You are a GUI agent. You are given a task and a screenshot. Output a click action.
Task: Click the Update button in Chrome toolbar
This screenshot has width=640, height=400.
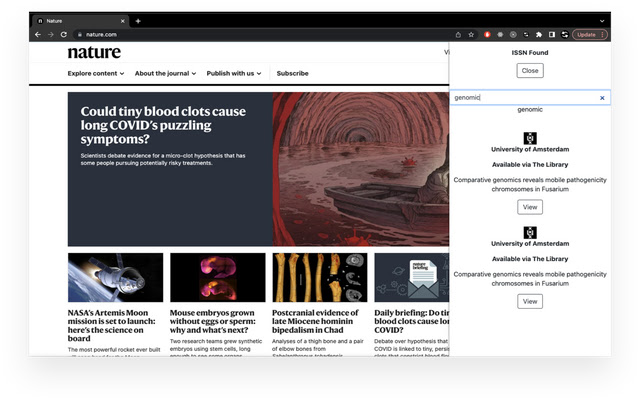(590, 35)
